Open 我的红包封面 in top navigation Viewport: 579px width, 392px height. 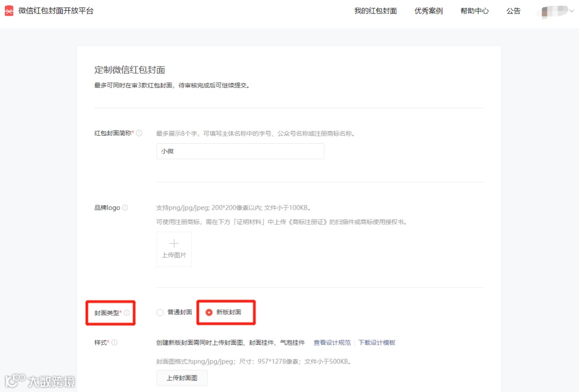coord(375,11)
